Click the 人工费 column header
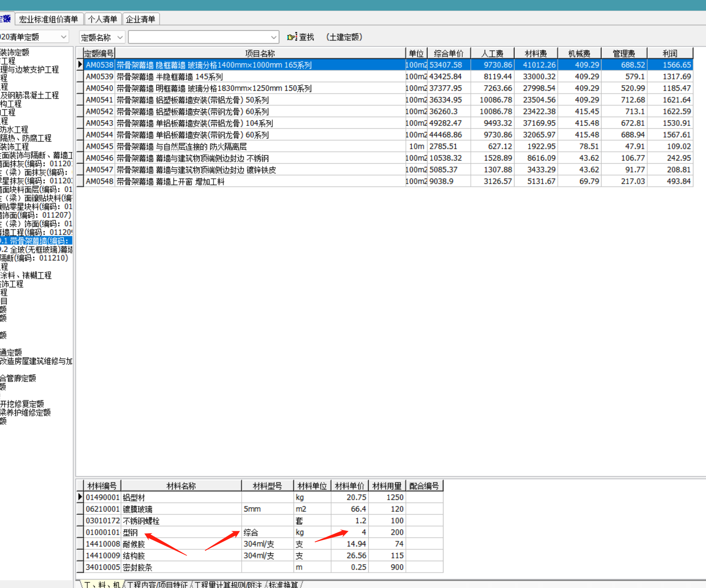This screenshot has height=588, width=706. click(492, 53)
